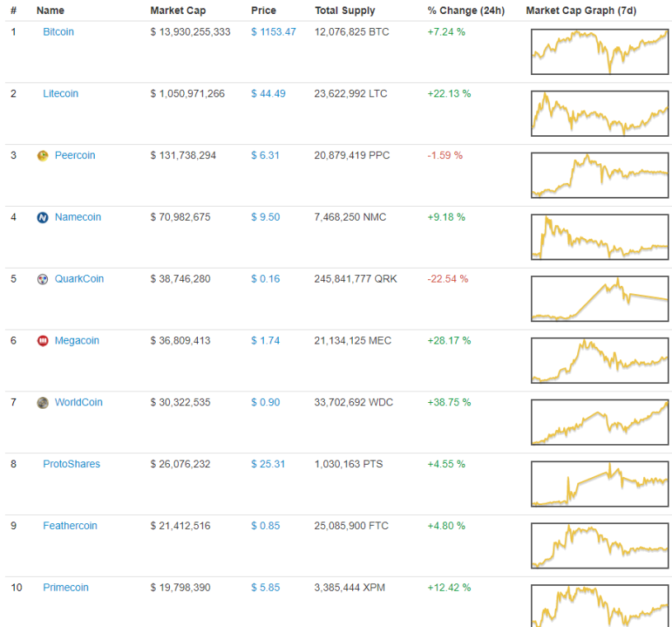The height and width of the screenshot is (627, 672).
Task: Open Feathercoin 7d market cap graph
Action: coord(599,545)
